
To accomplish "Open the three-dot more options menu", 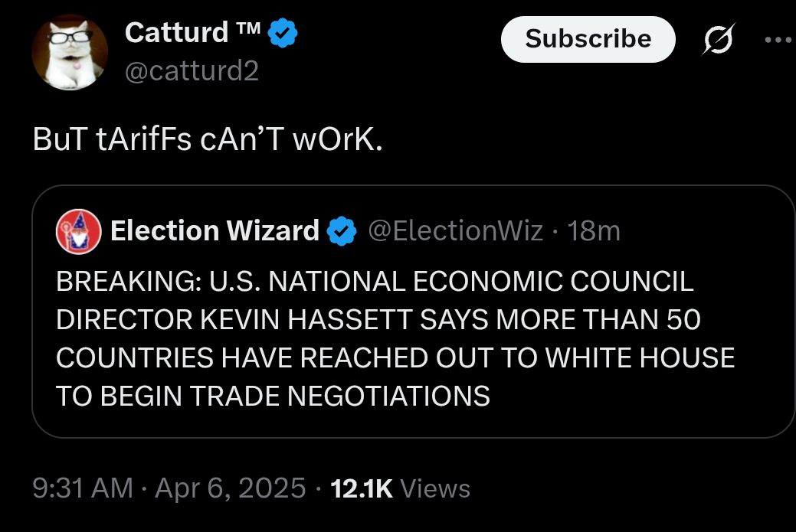I will pyautogui.click(x=780, y=39).
